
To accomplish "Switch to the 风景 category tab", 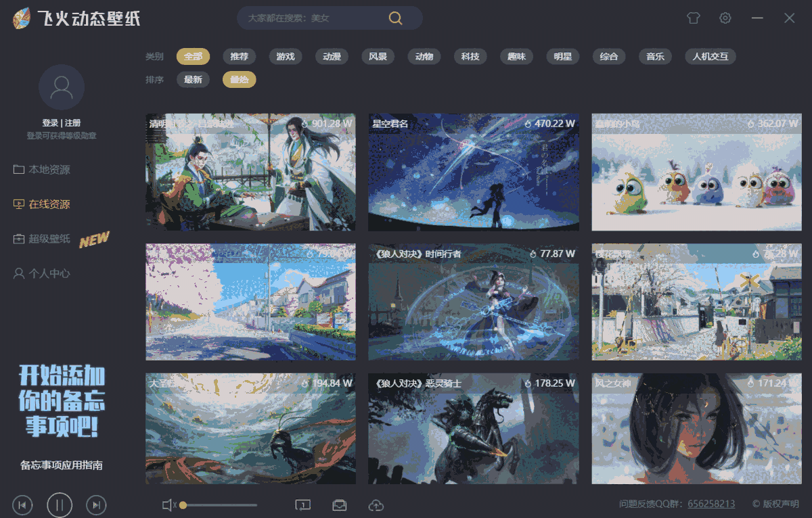I will (378, 57).
